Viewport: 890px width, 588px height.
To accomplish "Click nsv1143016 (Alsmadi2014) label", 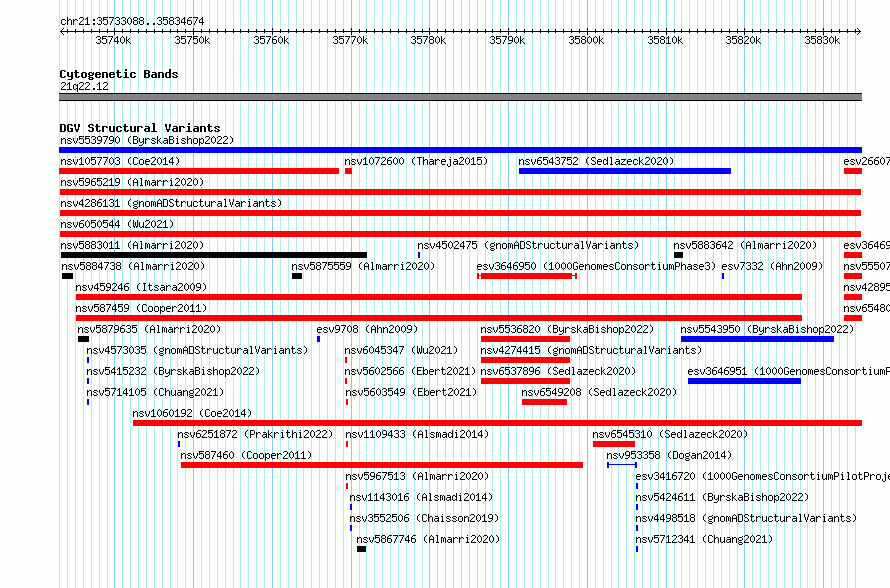I will pos(421,497).
